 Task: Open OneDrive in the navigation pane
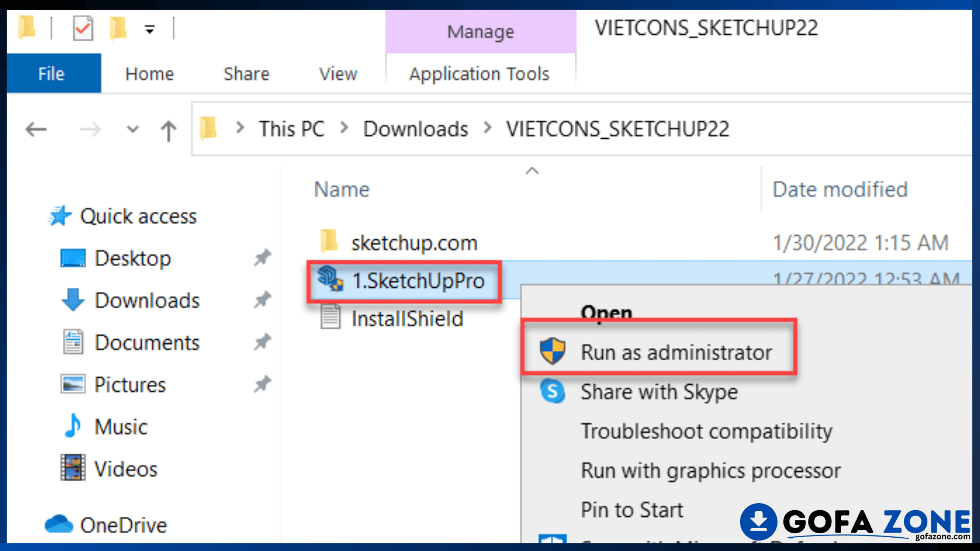[123, 525]
